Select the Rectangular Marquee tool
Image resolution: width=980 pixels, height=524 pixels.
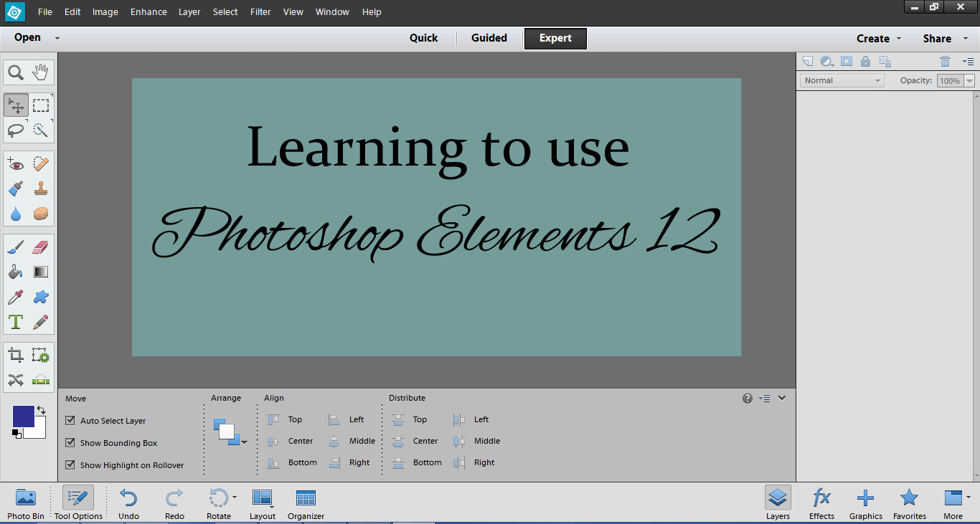pos(41,105)
